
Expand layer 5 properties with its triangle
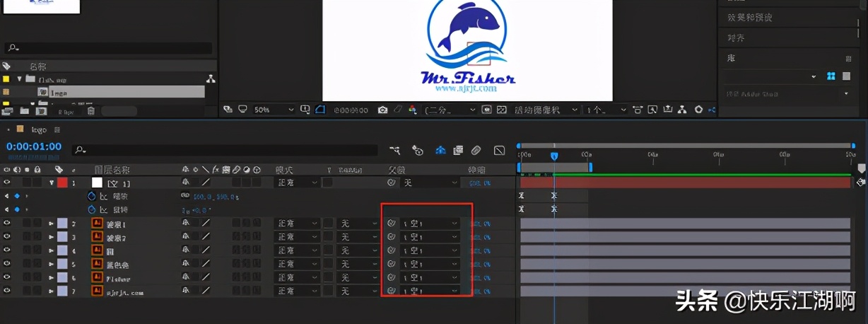tap(51, 264)
